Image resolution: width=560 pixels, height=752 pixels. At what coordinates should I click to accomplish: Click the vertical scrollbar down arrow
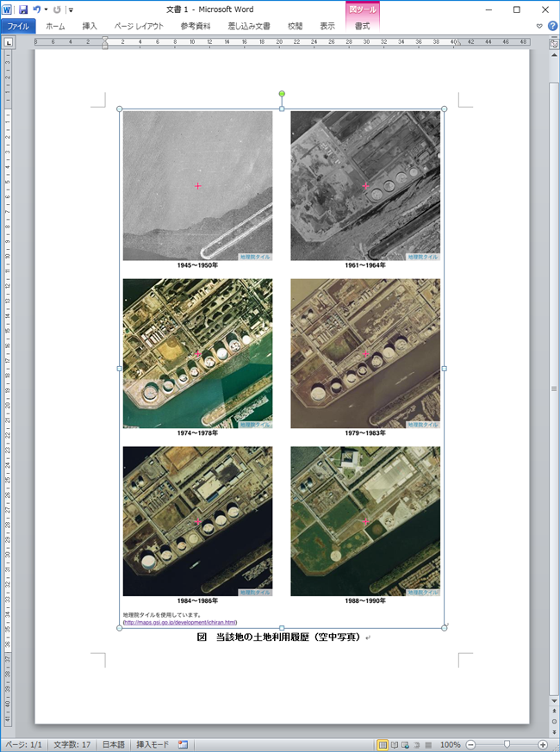point(554,701)
